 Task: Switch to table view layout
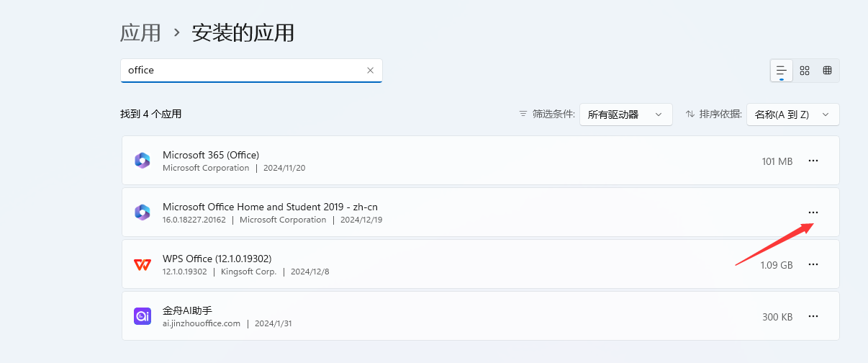[x=828, y=71]
